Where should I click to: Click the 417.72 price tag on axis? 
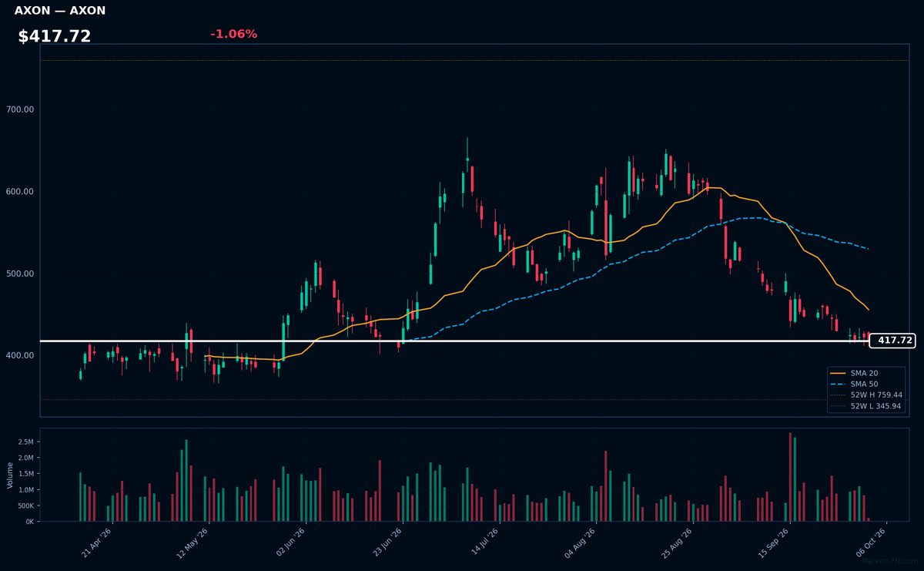pyautogui.click(x=892, y=340)
